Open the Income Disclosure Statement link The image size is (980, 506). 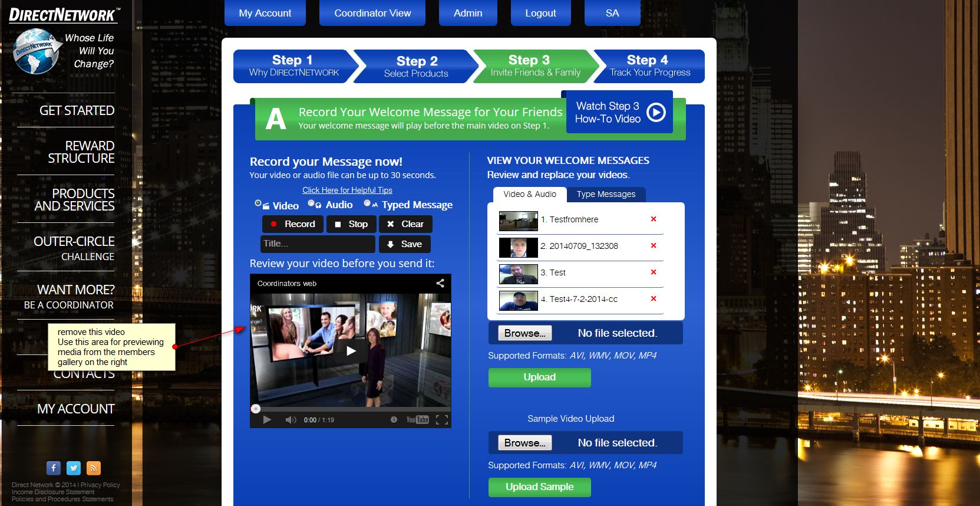point(53,492)
